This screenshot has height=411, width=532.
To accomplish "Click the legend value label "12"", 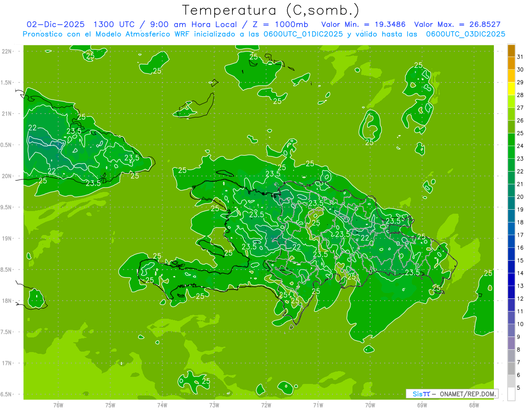I will tap(520, 299).
